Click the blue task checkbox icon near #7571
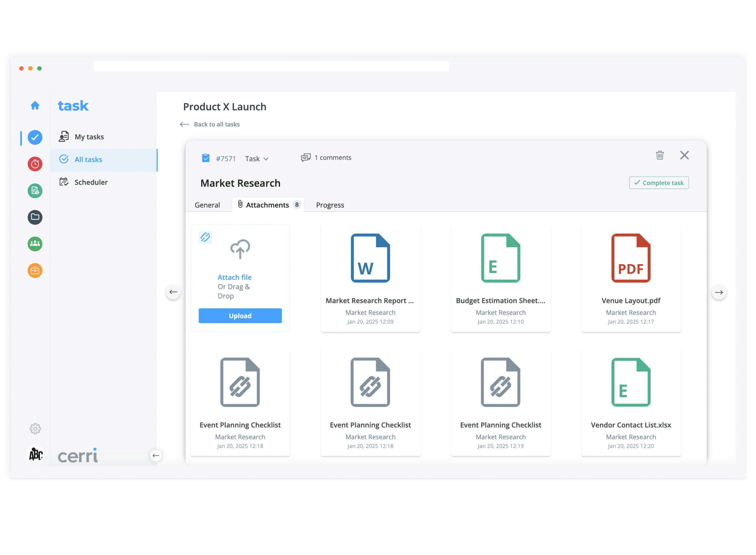 pos(206,158)
